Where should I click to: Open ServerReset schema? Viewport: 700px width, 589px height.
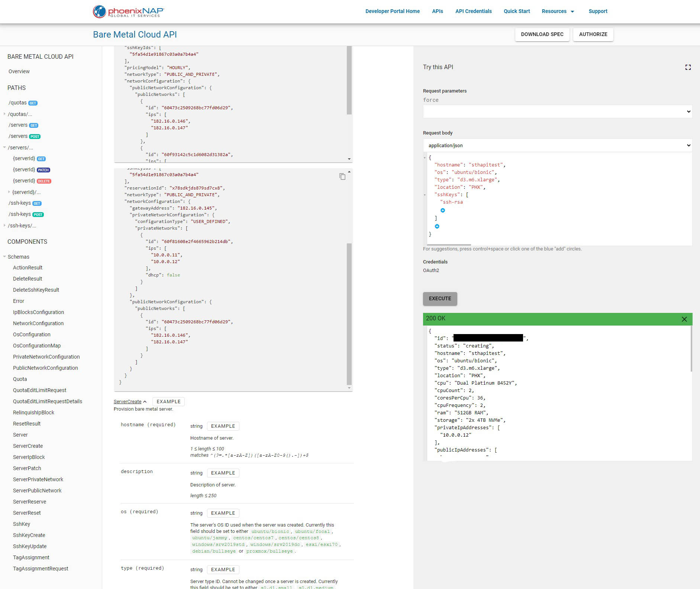coord(27,513)
